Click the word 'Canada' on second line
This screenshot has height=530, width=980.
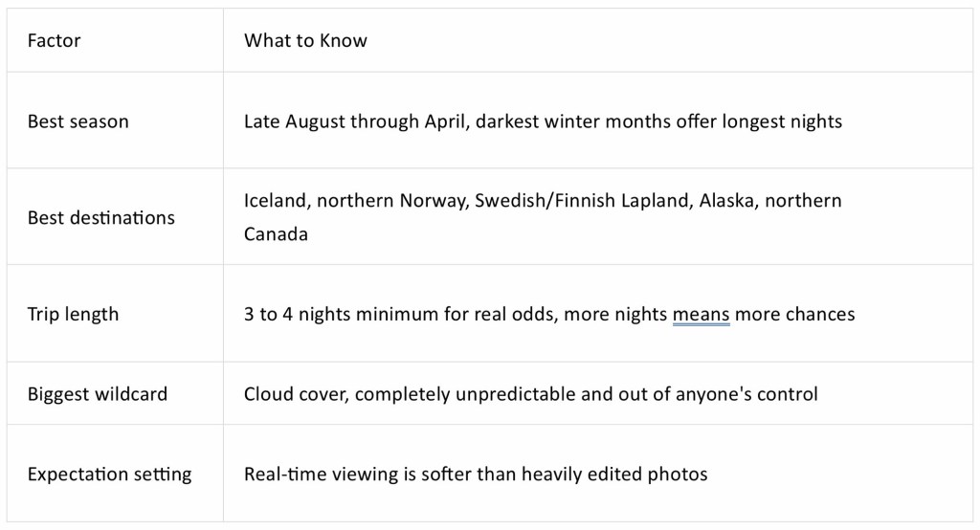coord(276,234)
